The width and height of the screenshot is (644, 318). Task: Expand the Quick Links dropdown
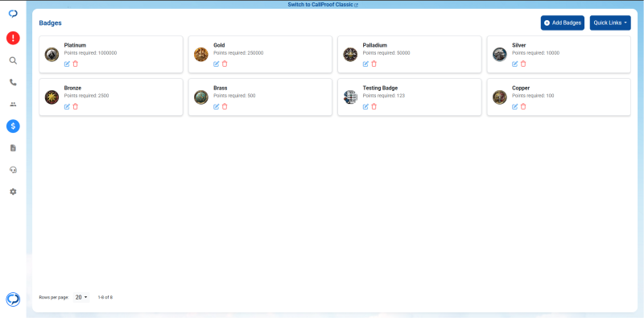click(x=610, y=23)
